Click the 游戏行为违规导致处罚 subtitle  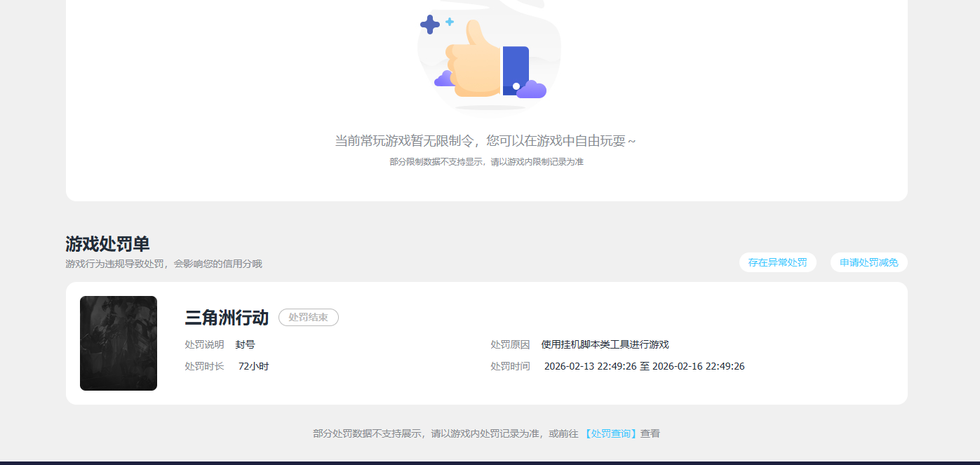pyautogui.click(x=163, y=264)
